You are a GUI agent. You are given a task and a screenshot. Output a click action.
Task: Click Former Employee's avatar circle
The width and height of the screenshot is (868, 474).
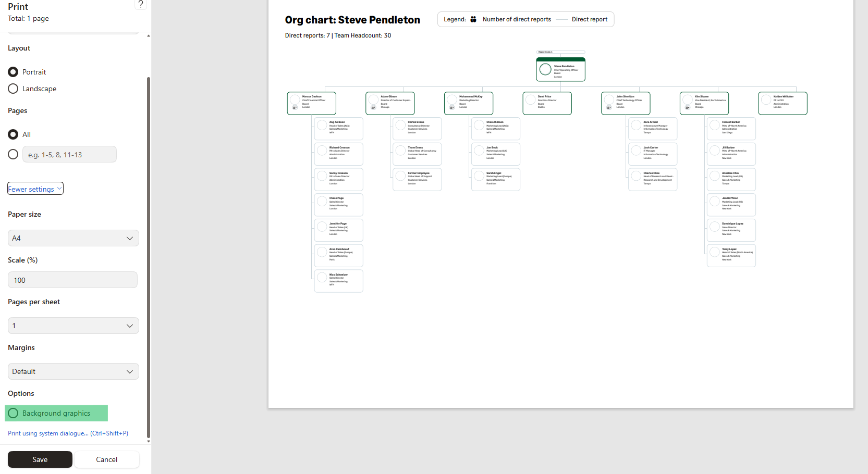401,176
